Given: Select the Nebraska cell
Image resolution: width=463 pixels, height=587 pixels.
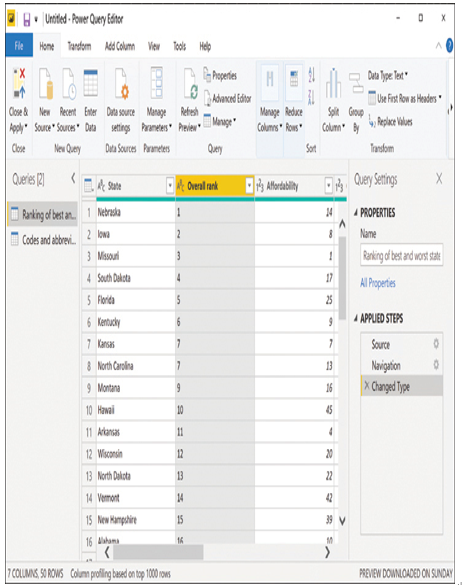Looking at the screenshot, I should click(135, 212).
